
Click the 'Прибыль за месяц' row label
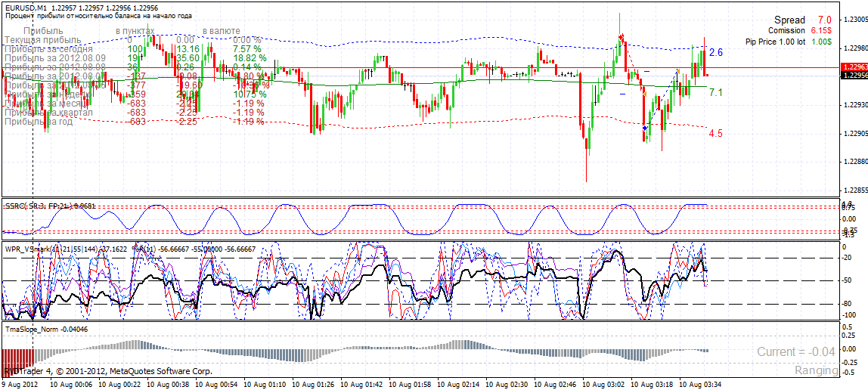pyautogui.click(x=45, y=104)
